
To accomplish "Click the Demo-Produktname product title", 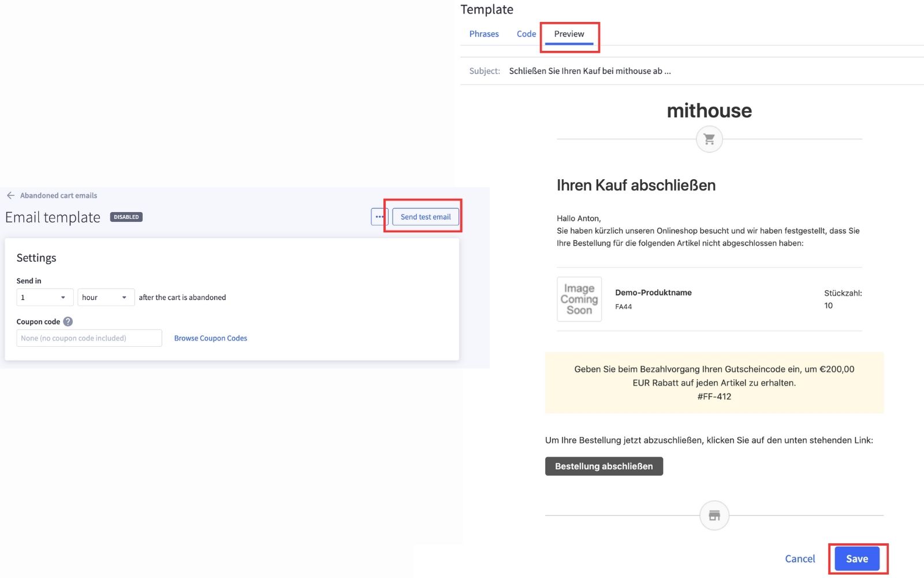I will pyautogui.click(x=653, y=292).
